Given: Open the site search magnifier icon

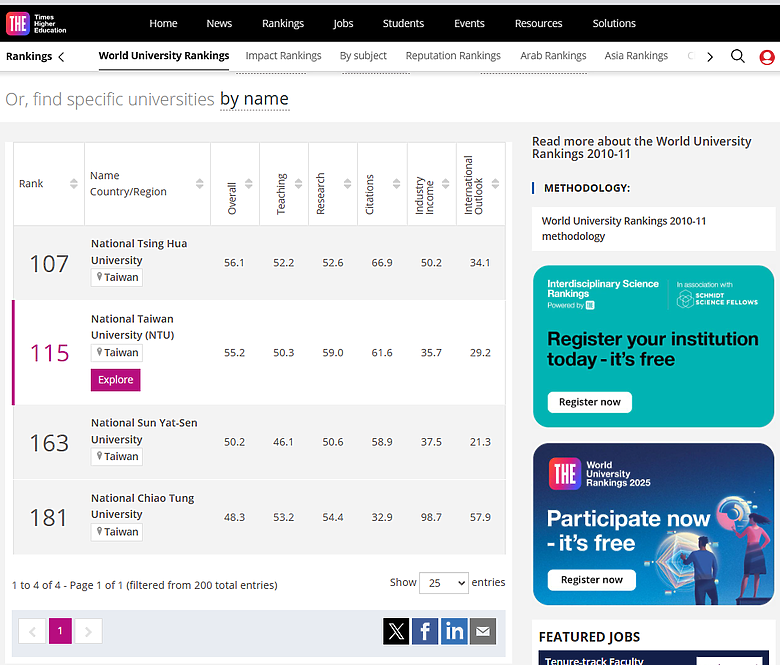Looking at the screenshot, I should coord(738,56).
